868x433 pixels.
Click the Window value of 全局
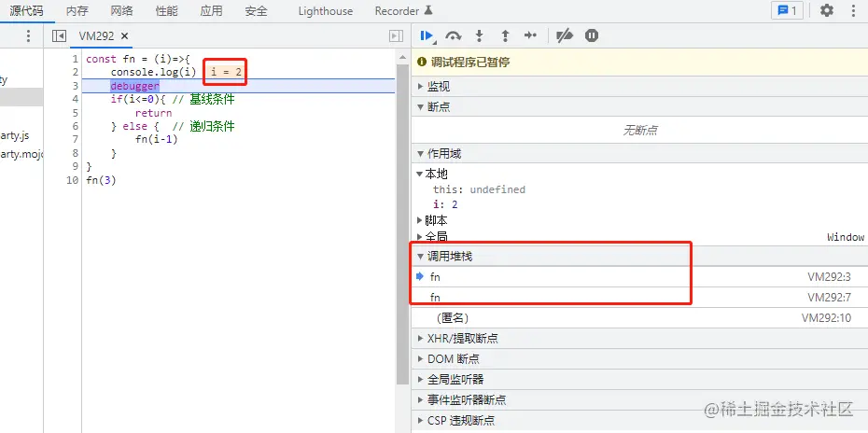click(x=846, y=237)
